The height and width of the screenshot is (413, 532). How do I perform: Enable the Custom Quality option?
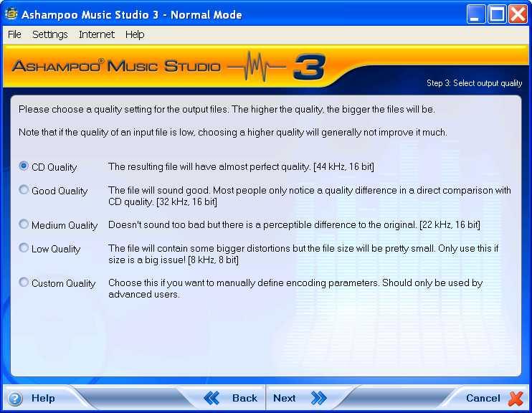point(24,283)
